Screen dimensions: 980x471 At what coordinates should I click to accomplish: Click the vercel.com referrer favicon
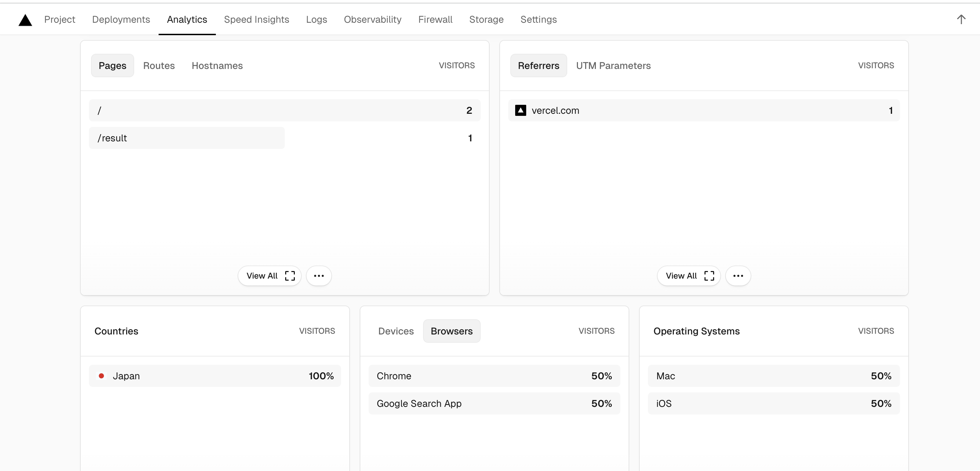(x=520, y=110)
